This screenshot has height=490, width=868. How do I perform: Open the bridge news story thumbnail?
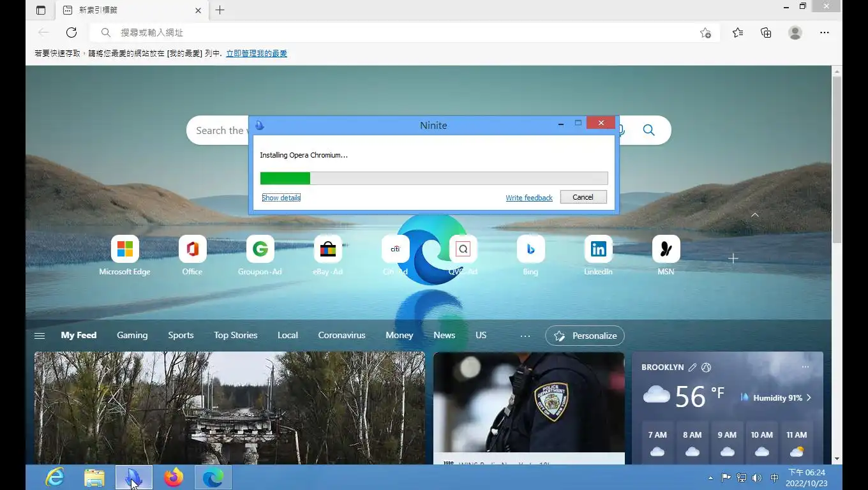coord(230,408)
